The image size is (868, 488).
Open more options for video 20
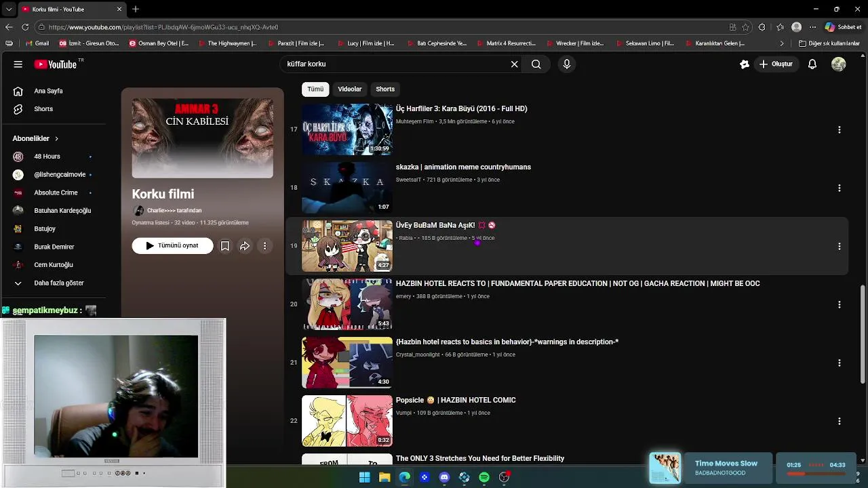[x=839, y=304]
